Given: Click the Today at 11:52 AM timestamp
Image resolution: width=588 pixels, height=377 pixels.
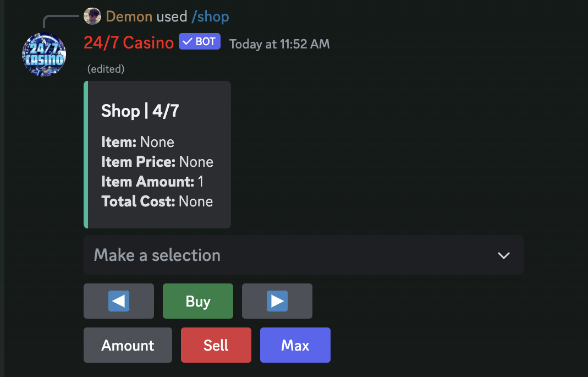Looking at the screenshot, I should coord(279,44).
